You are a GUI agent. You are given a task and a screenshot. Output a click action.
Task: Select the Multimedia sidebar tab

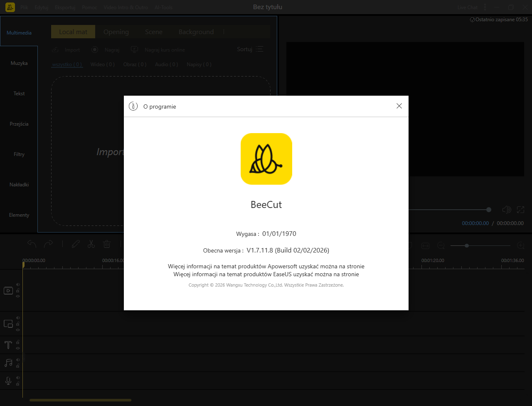point(19,33)
